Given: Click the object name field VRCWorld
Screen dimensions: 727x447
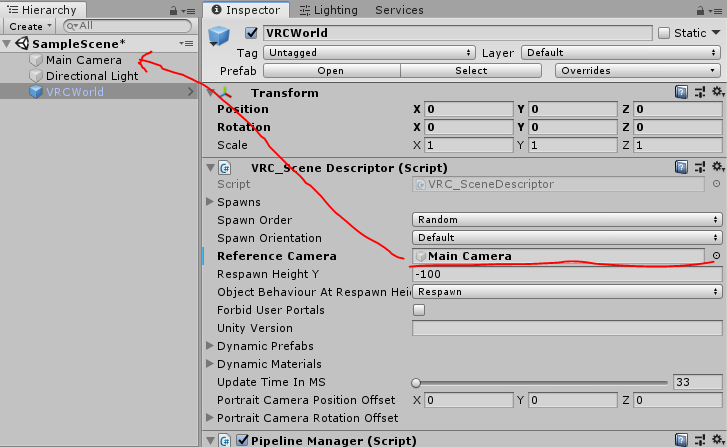Looking at the screenshot, I should pos(458,33).
